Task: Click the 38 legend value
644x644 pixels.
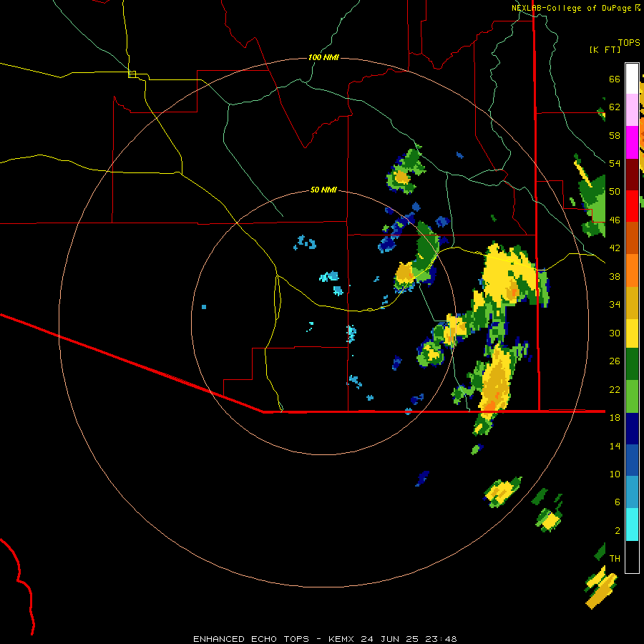Action: pos(615,276)
